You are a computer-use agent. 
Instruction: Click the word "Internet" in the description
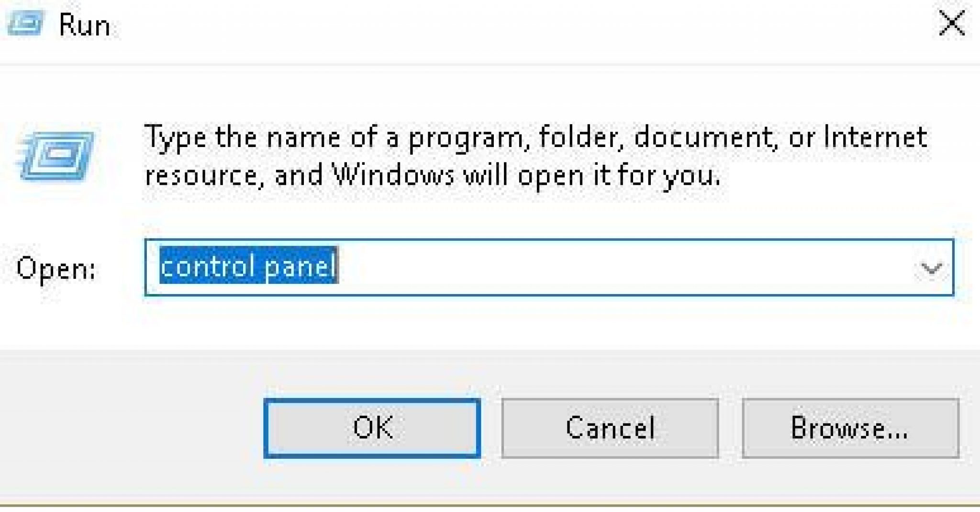(x=875, y=137)
